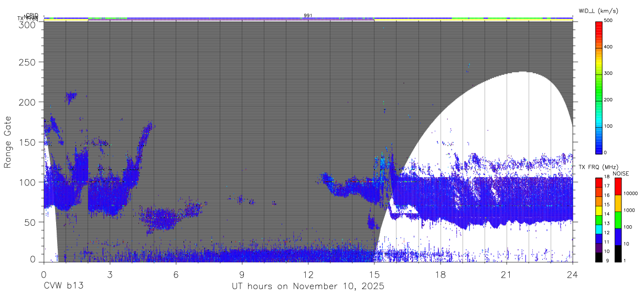644x297 pixels.
Task: Pick red top of width color bar
Action: tap(599, 26)
